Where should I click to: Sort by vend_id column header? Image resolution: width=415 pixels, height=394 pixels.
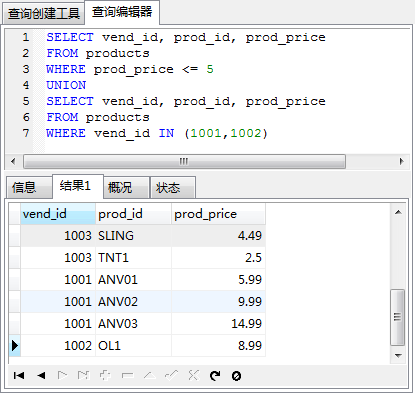point(58,214)
